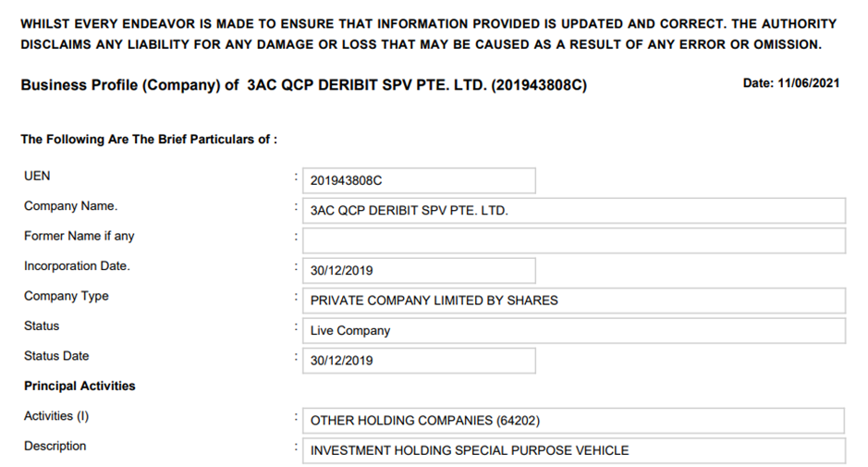Click the Former Name if any label
868x467 pixels.
tap(79, 236)
